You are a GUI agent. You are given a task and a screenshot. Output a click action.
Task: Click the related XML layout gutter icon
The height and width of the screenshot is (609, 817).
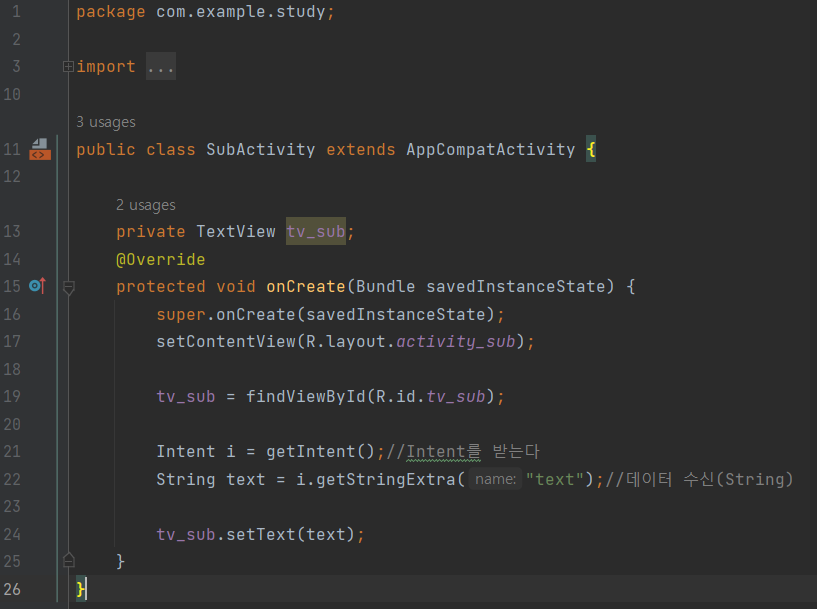[40, 150]
